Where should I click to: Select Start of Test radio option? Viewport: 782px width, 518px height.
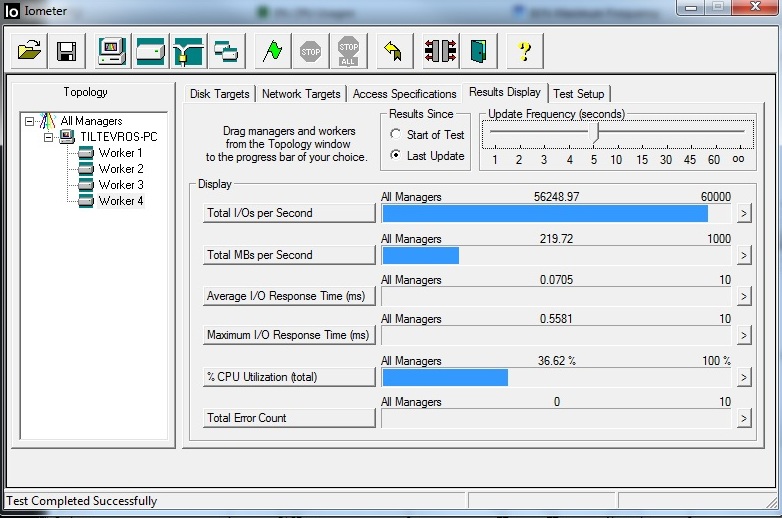395,134
